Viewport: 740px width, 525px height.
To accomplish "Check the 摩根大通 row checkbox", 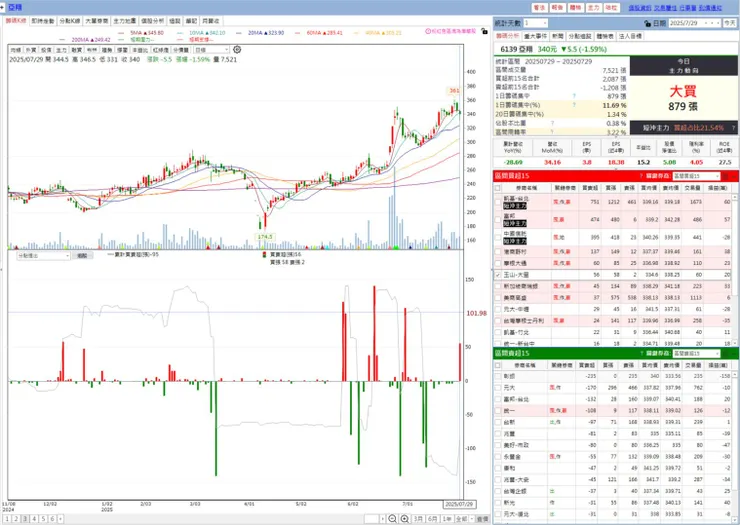I will tap(498, 263).
